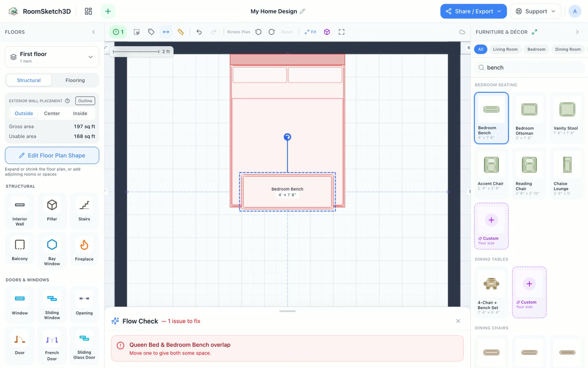The height and width of the screenshot is (368, 588).
Task: Filter furniture by Living Room
Action: click(x=505, y=49)
